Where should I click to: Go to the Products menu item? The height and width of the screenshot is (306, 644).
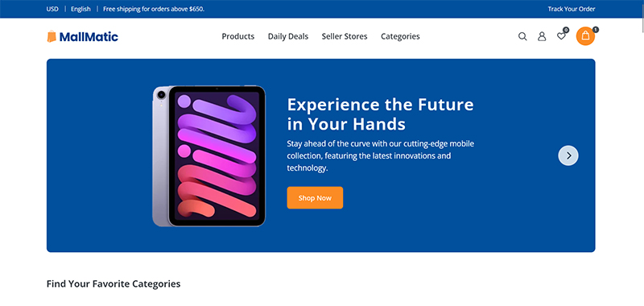click(x=238, y=36)
